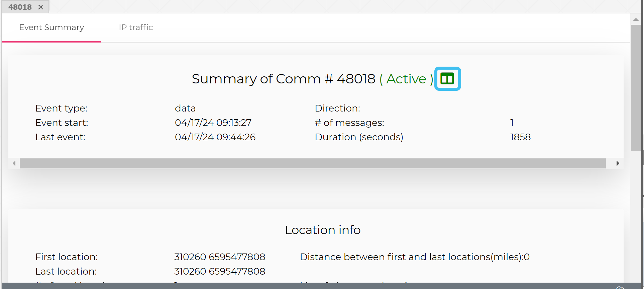Screen dimensions: 644x289
Task: Click the vertical scrollbar up arrow
Action: coord(636,19)
